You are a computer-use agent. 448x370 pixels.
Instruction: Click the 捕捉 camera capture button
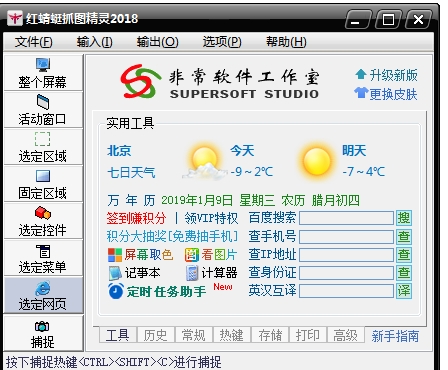(x=43, y=333)
